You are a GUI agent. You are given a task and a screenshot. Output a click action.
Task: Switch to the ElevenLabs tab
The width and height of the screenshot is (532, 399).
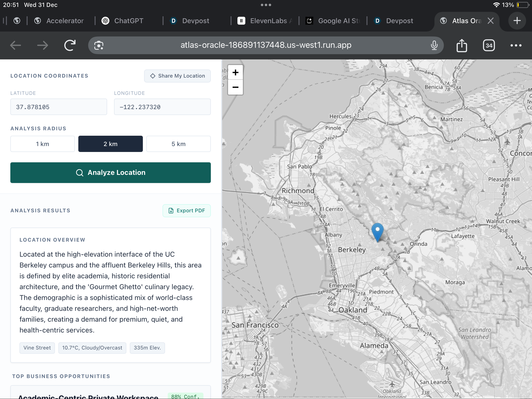265,21
